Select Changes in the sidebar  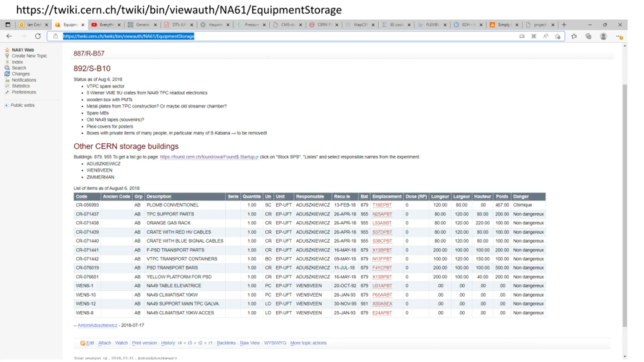tap(20, 74)
